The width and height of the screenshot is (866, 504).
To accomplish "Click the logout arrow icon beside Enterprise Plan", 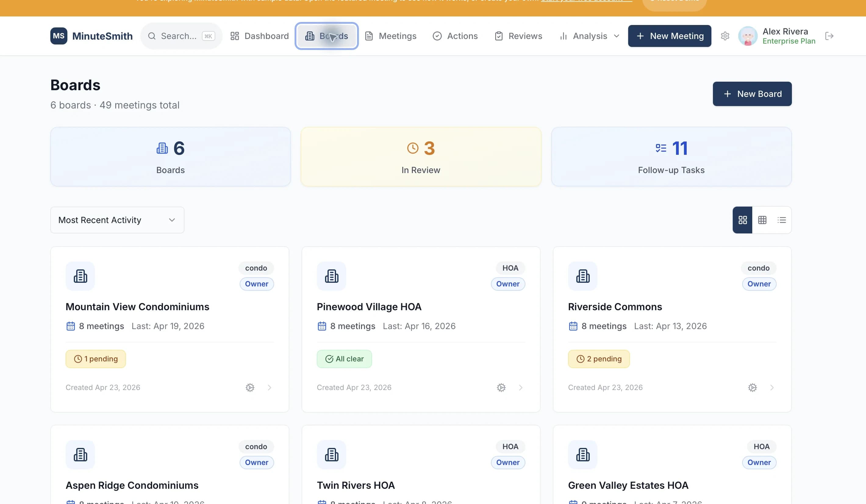I will [x=829, y=36].
